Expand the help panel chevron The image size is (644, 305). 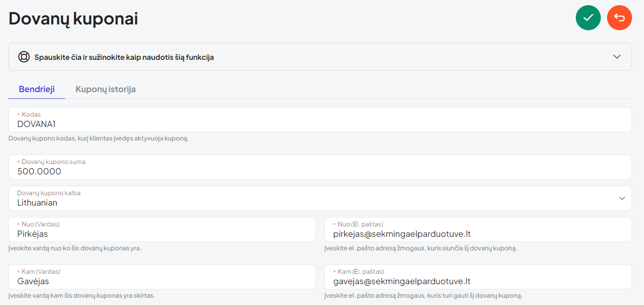pos(617,57)
